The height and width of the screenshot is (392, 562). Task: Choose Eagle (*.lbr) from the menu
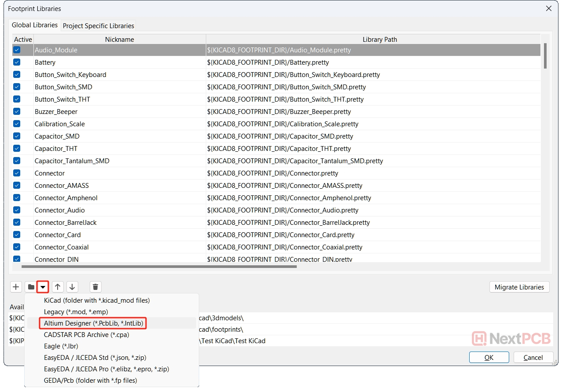[61, 346]
